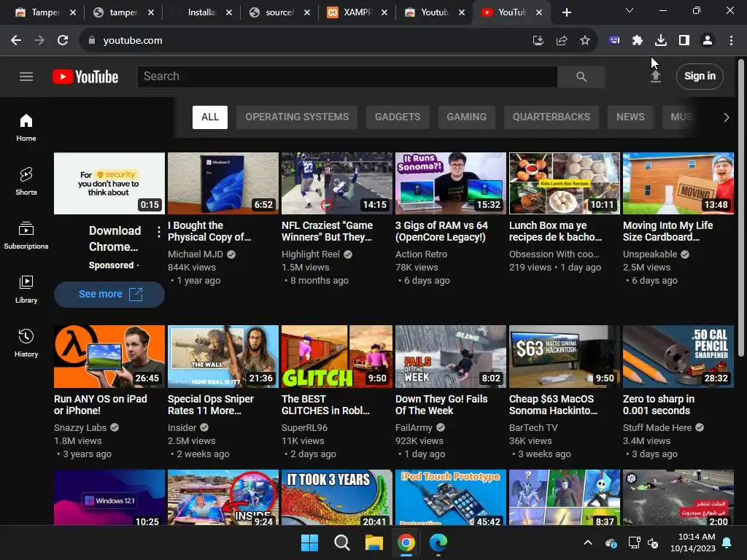Open the YouTube hamburger guide menu
The height and width of the screenshot is (560, 747).
coord(26,76)
